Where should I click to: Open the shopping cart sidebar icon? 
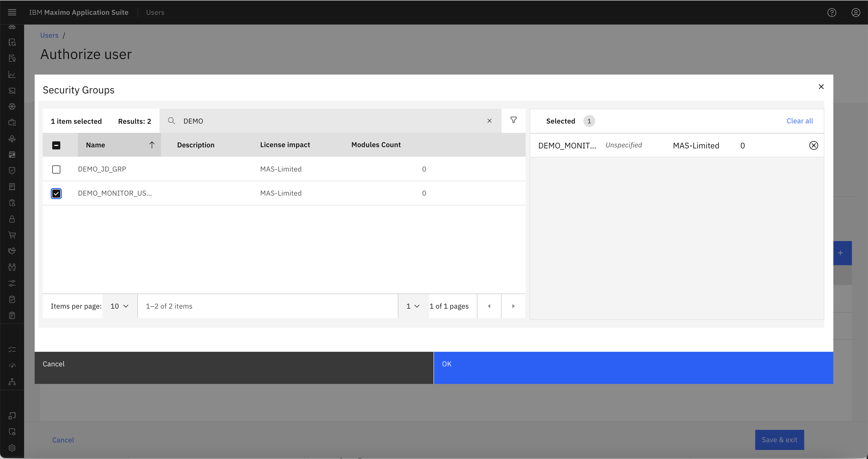12,235
